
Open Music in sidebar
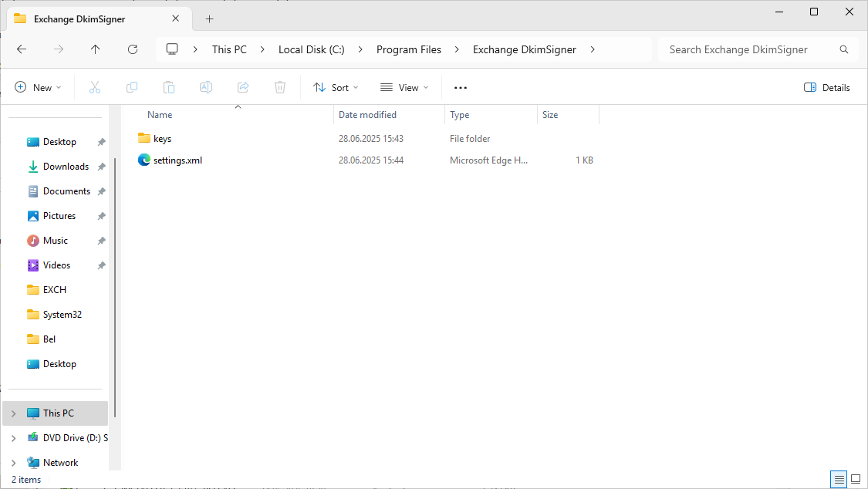(56, 241)
